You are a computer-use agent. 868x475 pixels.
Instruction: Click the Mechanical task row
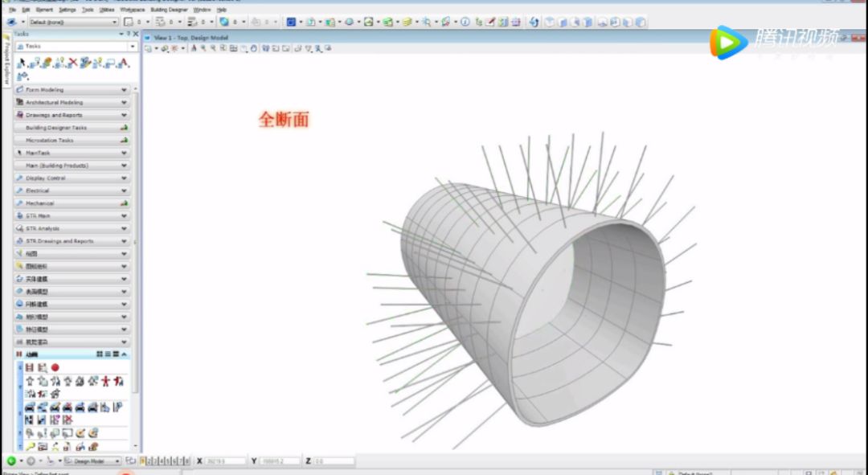(x=72, y=203)
